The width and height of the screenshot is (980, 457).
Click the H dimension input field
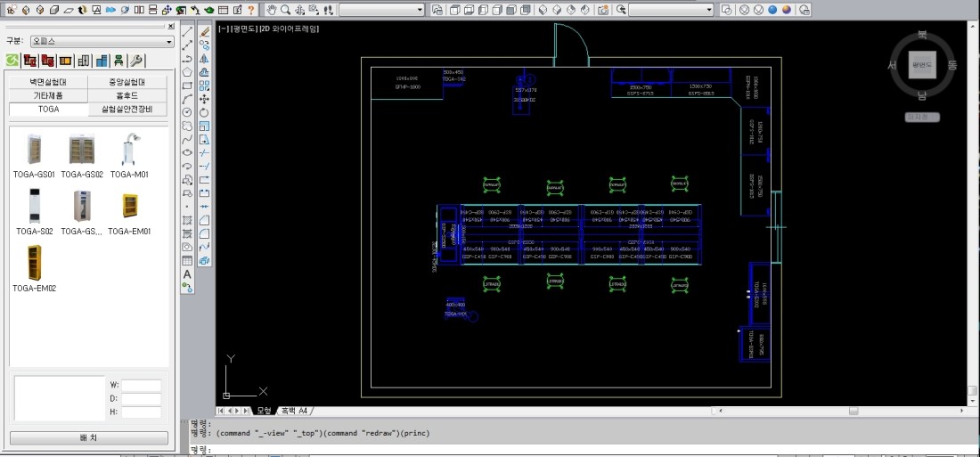point(142,412)
